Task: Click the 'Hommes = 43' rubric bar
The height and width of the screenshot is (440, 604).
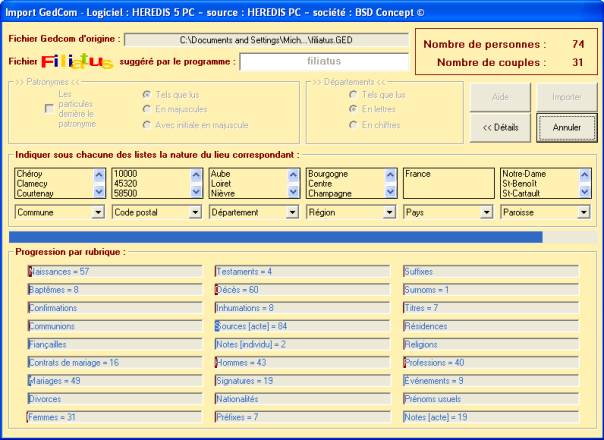Action: (x=302, y=363)
